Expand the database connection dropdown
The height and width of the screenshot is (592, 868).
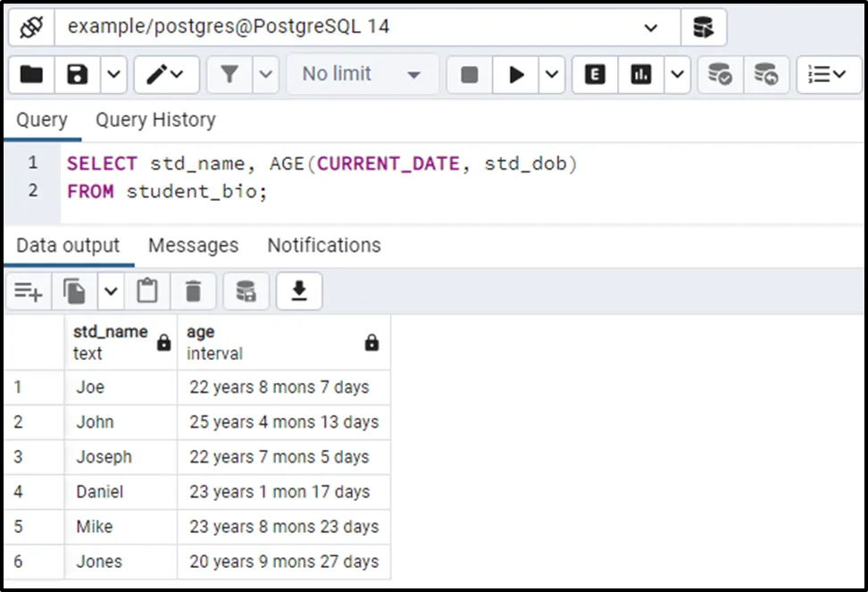click(650, 28)
